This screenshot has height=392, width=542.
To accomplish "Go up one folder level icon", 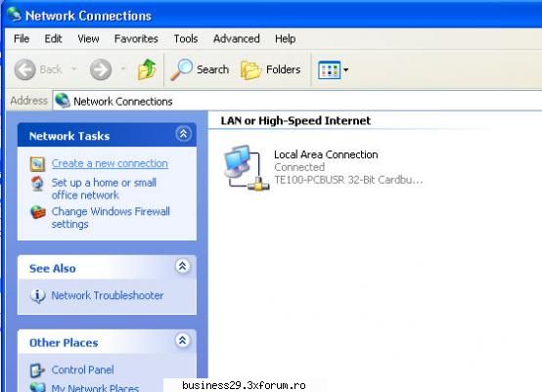I will pyautogui.click(x=147, y=69).
